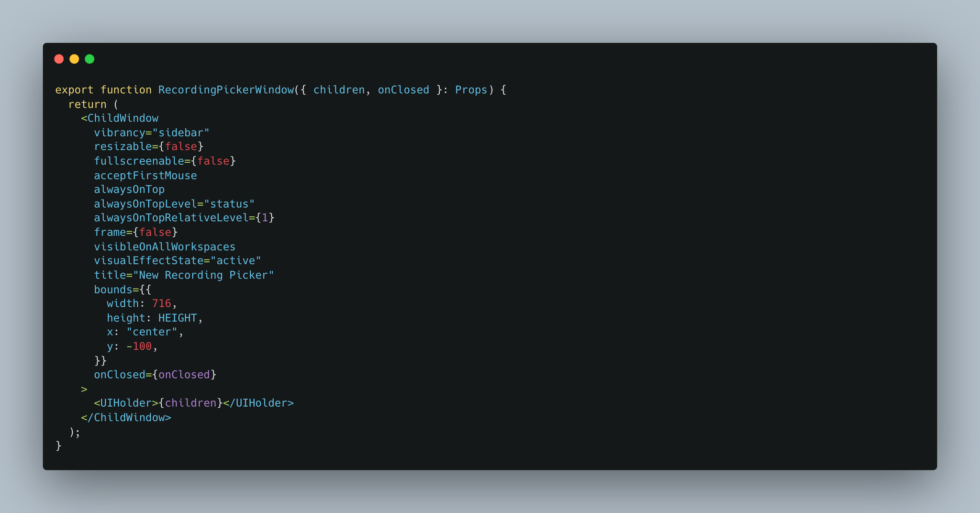Click the visibleOnAllWorkspaces prop
The image size is (980, 513).
pyautogui.click(x=165, y=247)
